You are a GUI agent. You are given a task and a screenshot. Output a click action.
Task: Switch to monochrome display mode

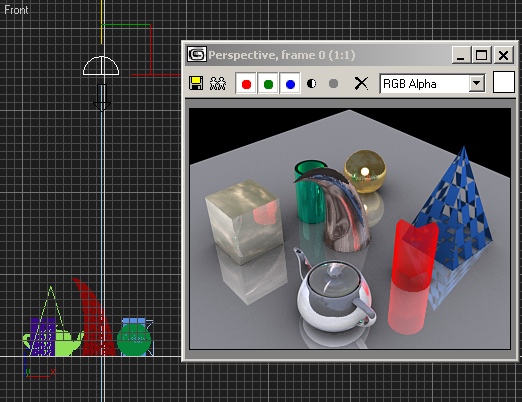pyautogui.click(x=333, y=84)
